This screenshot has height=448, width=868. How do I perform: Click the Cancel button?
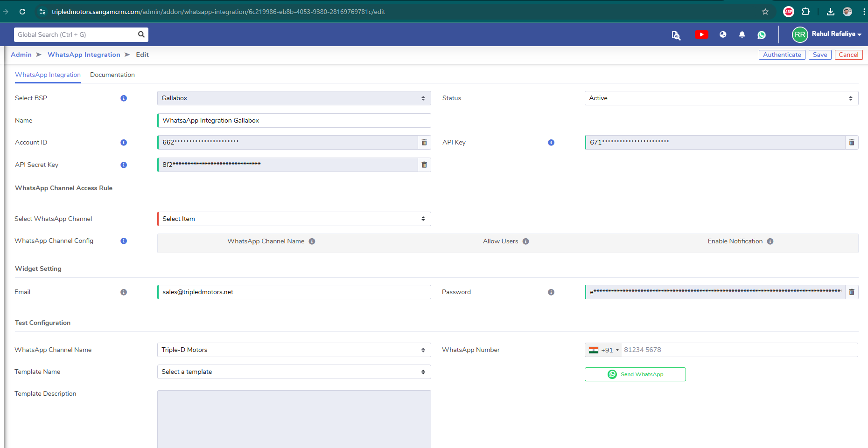(848, 55)
